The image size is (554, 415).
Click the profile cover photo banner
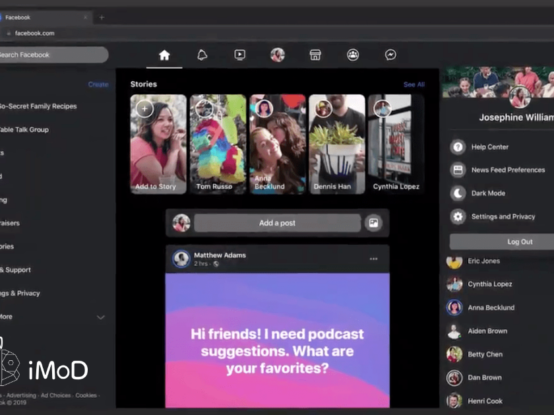point(498,82)
